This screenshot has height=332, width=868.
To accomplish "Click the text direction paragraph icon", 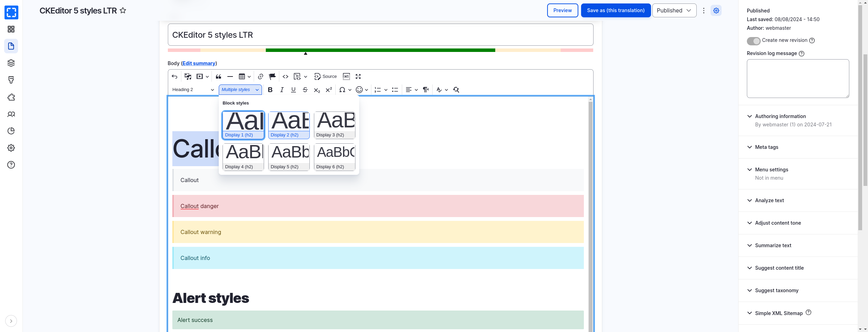I will click(426, 90).
